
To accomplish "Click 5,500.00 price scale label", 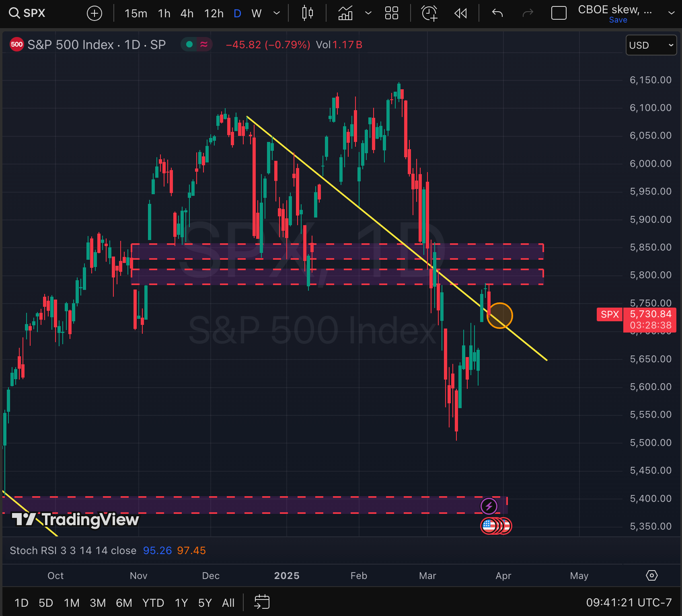I will click(x=650, y=442).
